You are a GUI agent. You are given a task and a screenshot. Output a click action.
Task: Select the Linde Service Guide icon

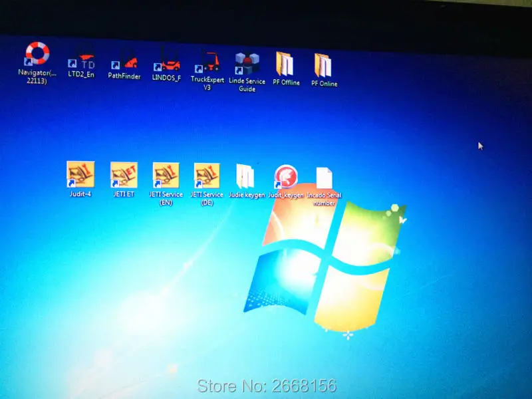coord(247,63)
